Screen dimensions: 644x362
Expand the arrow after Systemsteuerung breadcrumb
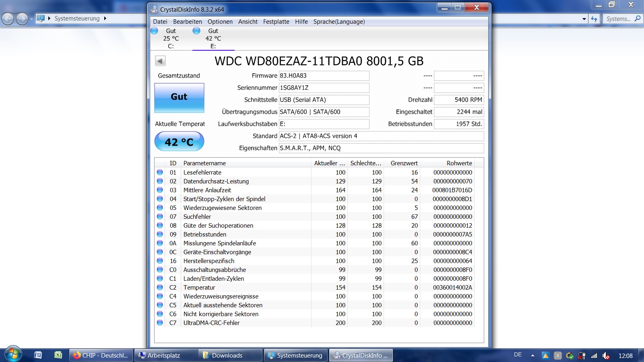[105, 19]
